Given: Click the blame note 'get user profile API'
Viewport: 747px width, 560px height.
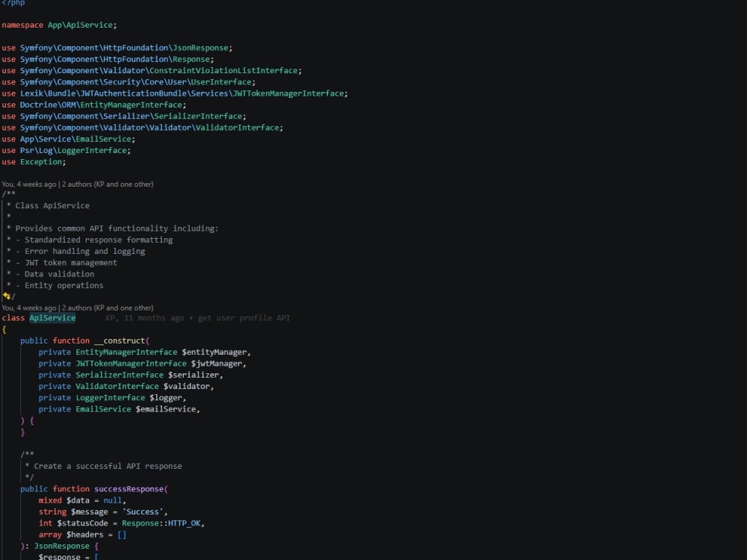Looking at the screenshot, I should (244, 318).
